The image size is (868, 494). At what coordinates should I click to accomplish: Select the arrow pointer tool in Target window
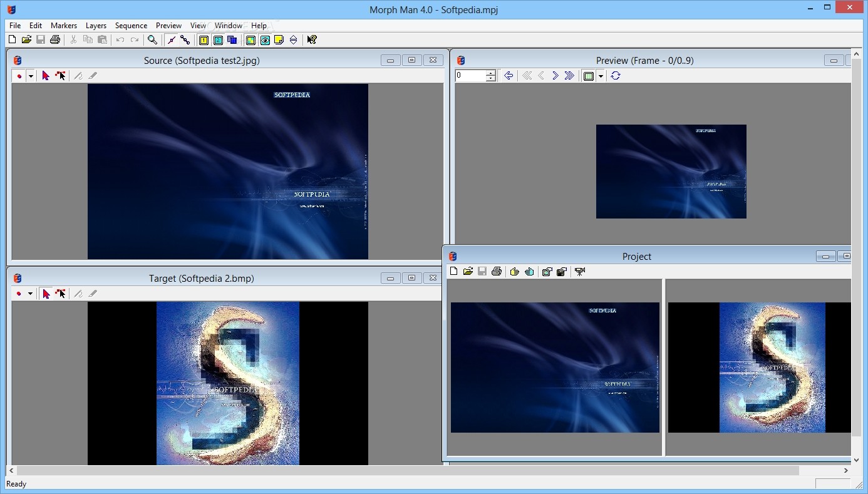(x=46, y=294)
